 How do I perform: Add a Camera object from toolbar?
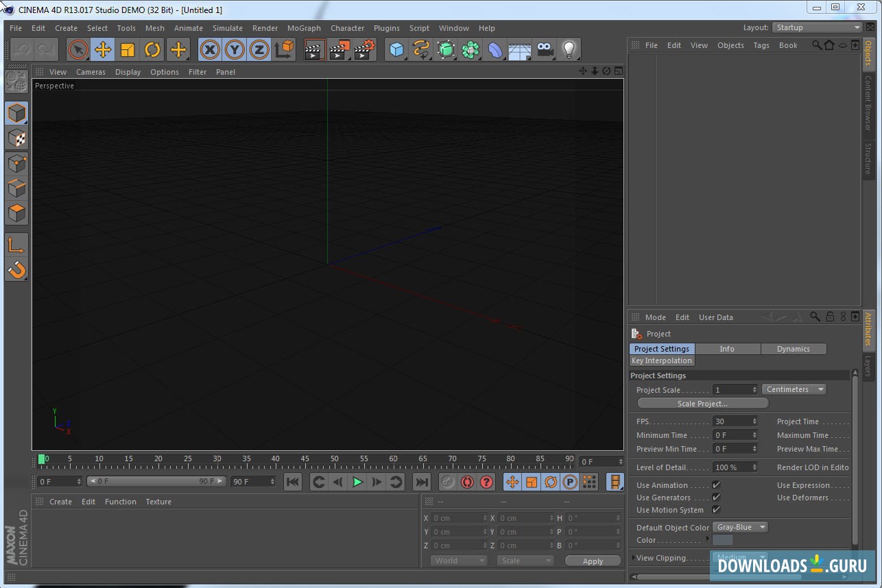545,50
